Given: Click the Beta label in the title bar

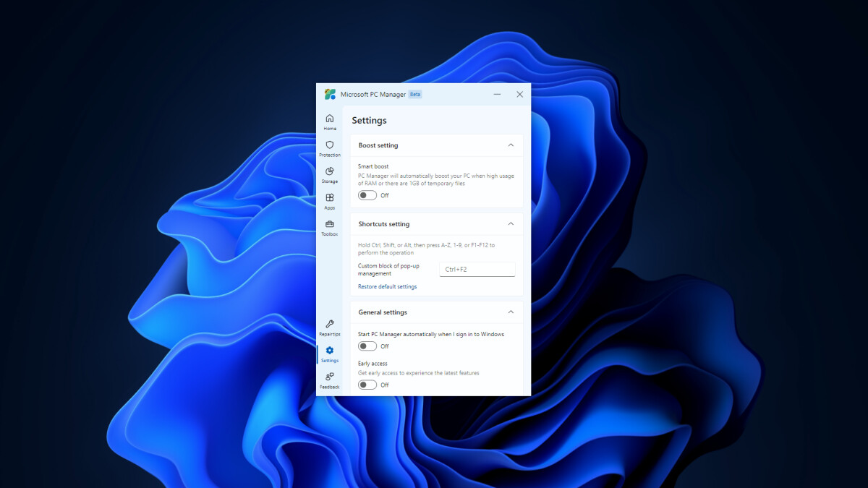Looking at the screenshot, I should [x=414, y=94].
